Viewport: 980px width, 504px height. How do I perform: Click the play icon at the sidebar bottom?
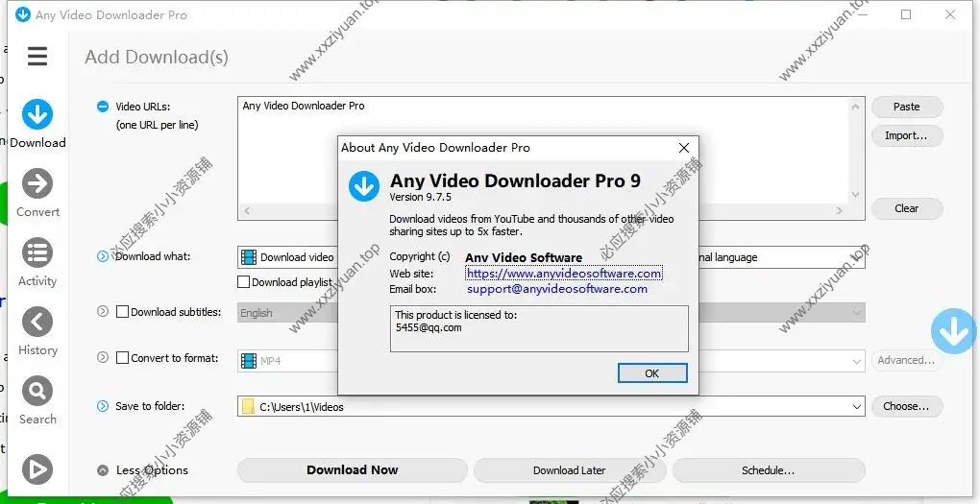tap(37, 469)
